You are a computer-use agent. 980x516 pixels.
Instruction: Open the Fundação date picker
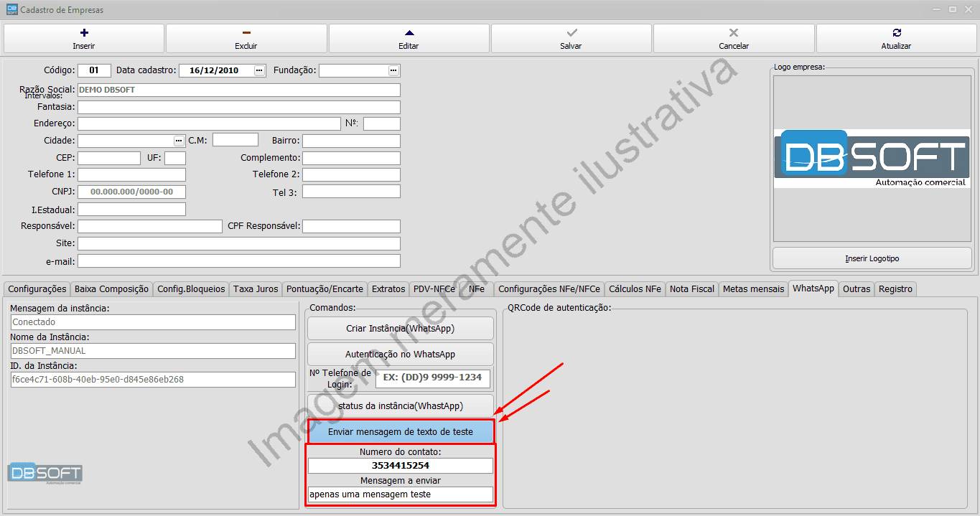(x=392, y=70)
